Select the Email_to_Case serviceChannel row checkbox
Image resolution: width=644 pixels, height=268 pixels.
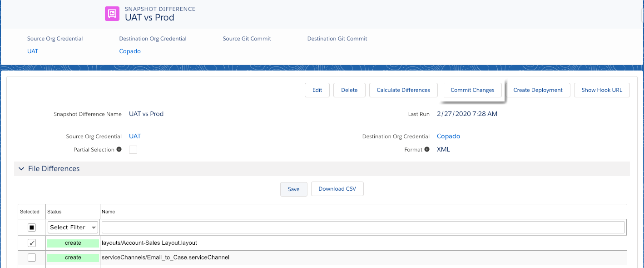32,258
